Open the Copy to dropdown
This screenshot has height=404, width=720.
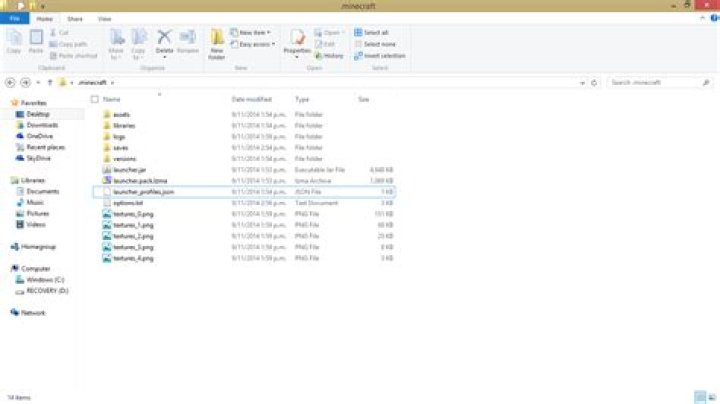click(x=138, y=44)
